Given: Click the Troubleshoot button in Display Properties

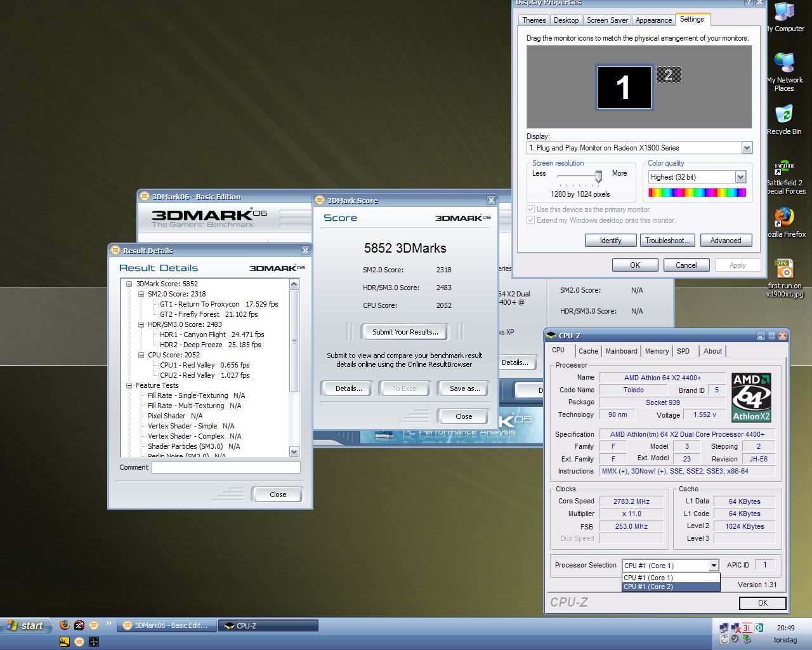Looking at the screenshot, I should (668, 241).
